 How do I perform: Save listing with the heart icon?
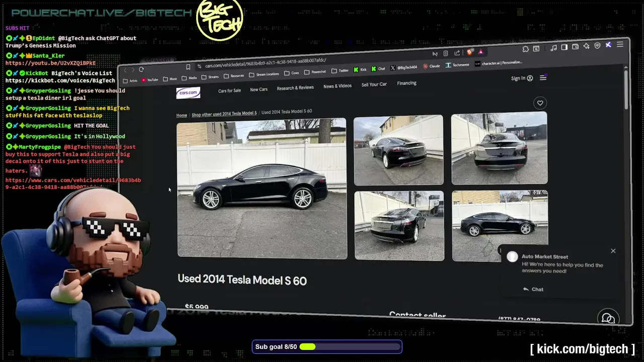[x=540, y=103]
